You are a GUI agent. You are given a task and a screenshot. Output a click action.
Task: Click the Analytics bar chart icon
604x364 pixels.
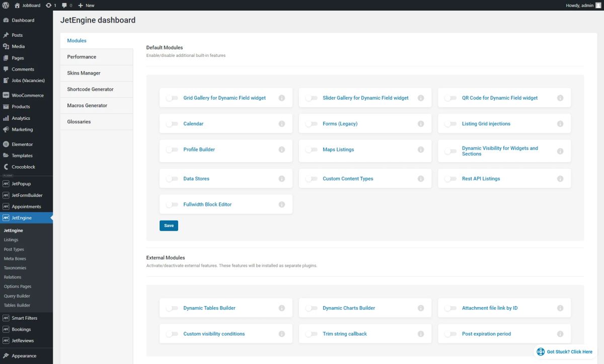tap(6, 118)
